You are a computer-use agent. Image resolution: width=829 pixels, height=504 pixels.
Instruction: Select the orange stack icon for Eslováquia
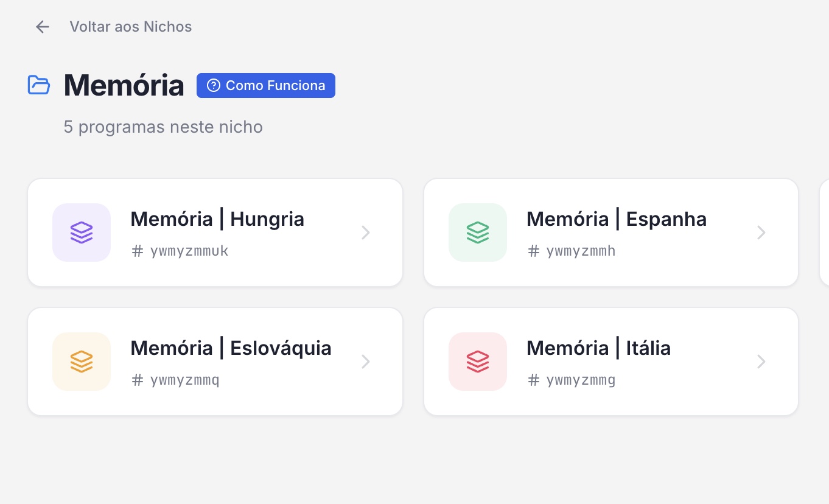[82, 362]
